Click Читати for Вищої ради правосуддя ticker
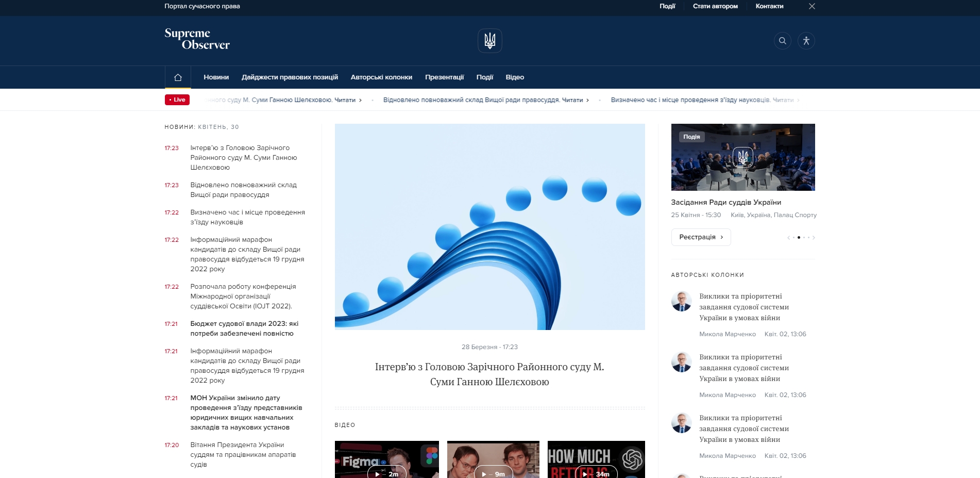This screenshot has width=980, height=478. pos(575,100)
